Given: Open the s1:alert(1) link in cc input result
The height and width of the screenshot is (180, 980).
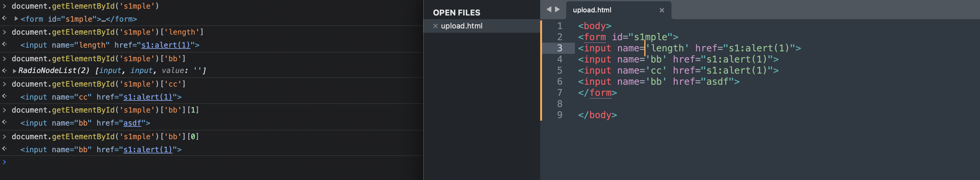Looking at the screenshot, I should 148,97.
